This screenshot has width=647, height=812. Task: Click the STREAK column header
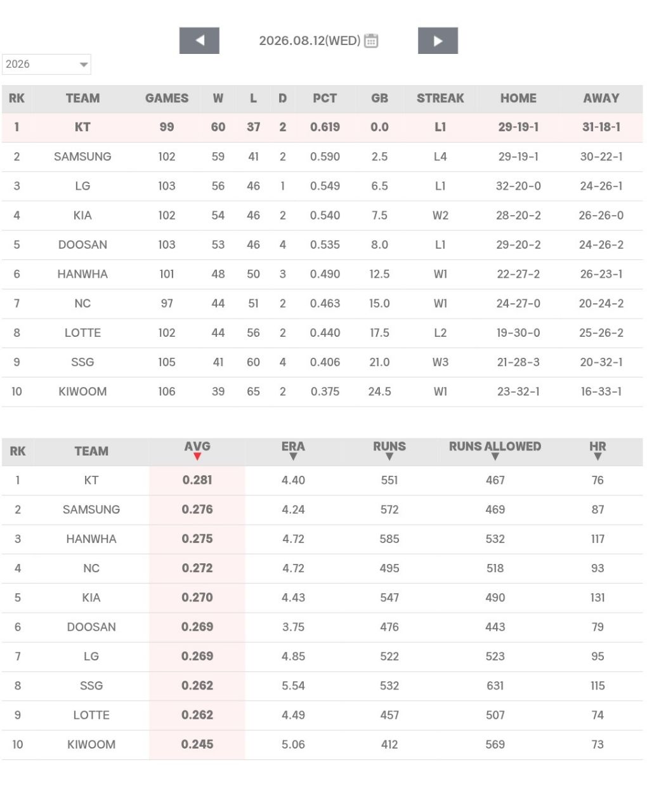[x=440, y=98]
